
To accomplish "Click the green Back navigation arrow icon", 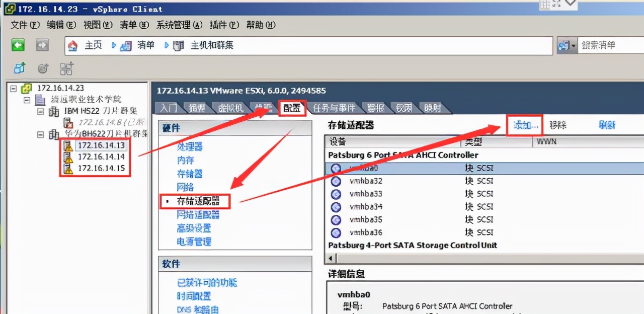I will click(18, 45).
